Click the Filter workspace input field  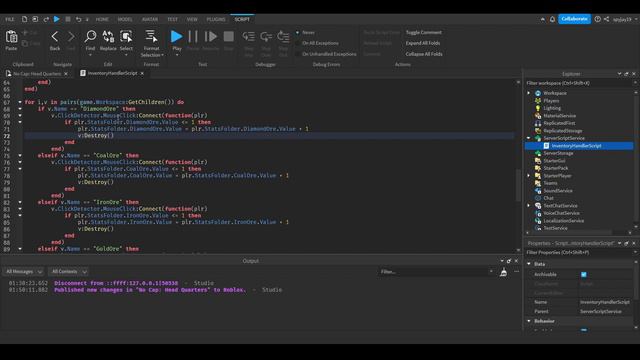(578, 83)
